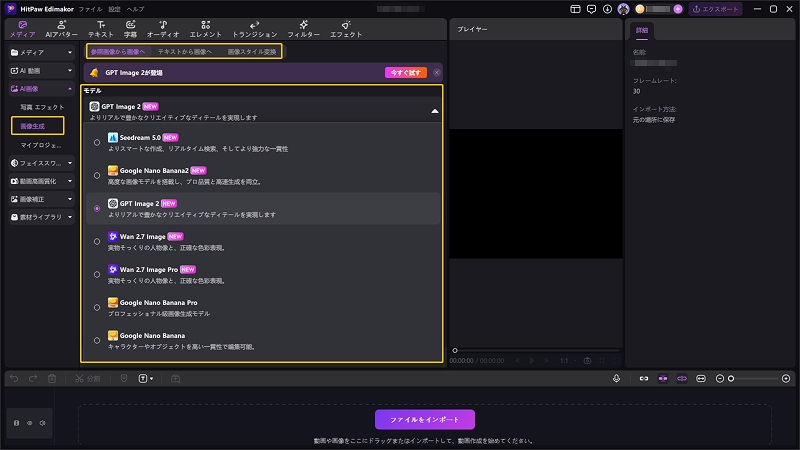
Task: Open the feedback message icon
Action: (x=591, y=9)
